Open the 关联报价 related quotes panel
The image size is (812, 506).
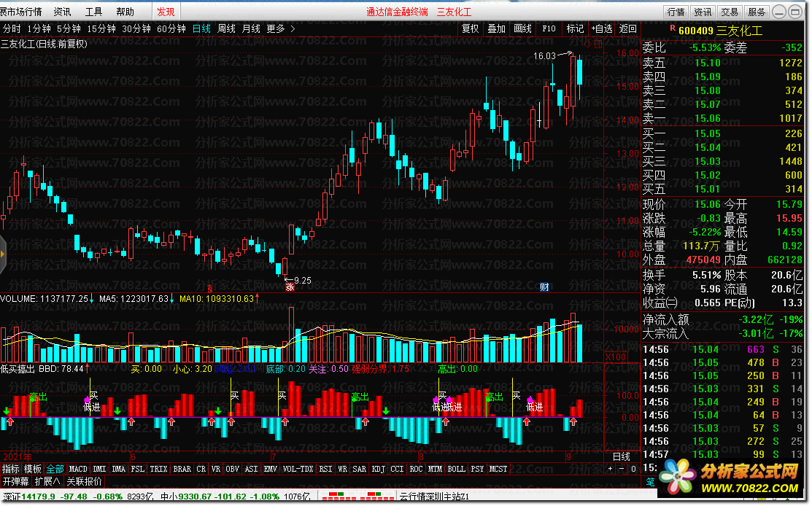85,482
